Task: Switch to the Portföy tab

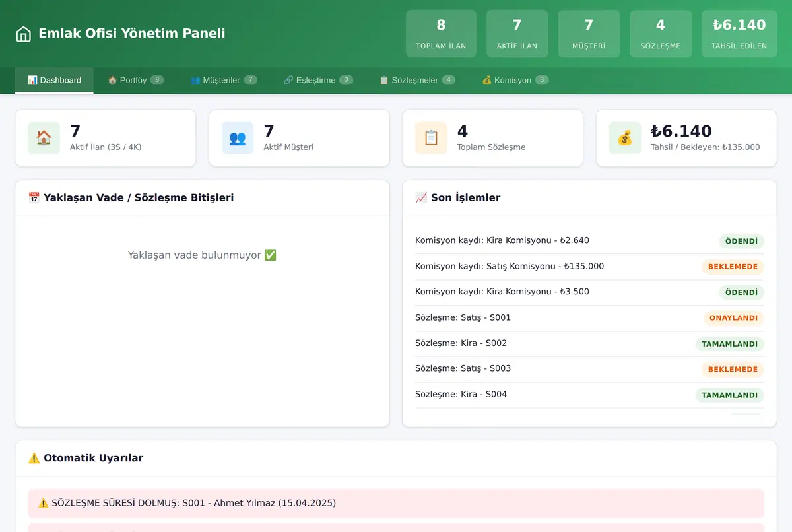Action: tap(135, 80)
